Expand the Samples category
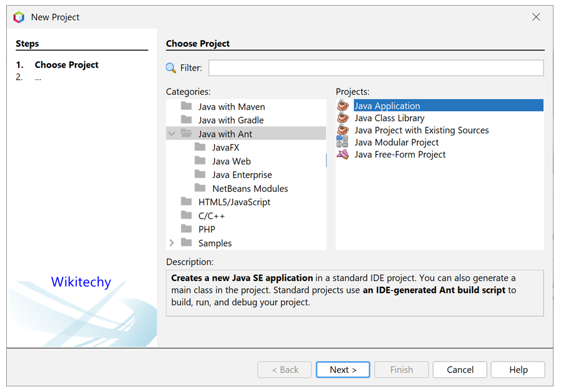This screenshot has width=562, height=392. (172, 242)
